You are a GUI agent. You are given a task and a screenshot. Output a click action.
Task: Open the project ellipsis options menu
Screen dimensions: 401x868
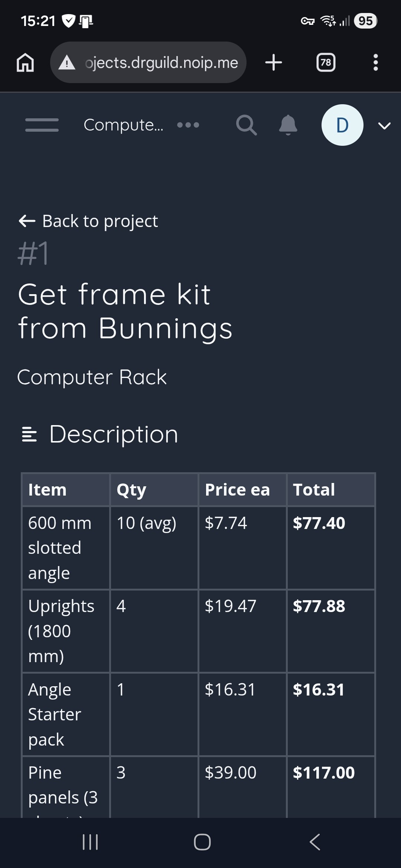tap(188, 125)
